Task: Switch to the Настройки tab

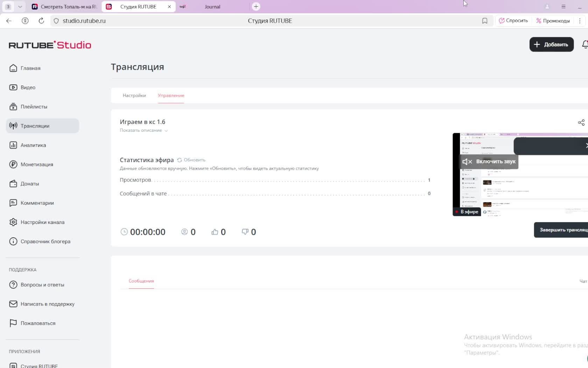Action: click(134, 95)
